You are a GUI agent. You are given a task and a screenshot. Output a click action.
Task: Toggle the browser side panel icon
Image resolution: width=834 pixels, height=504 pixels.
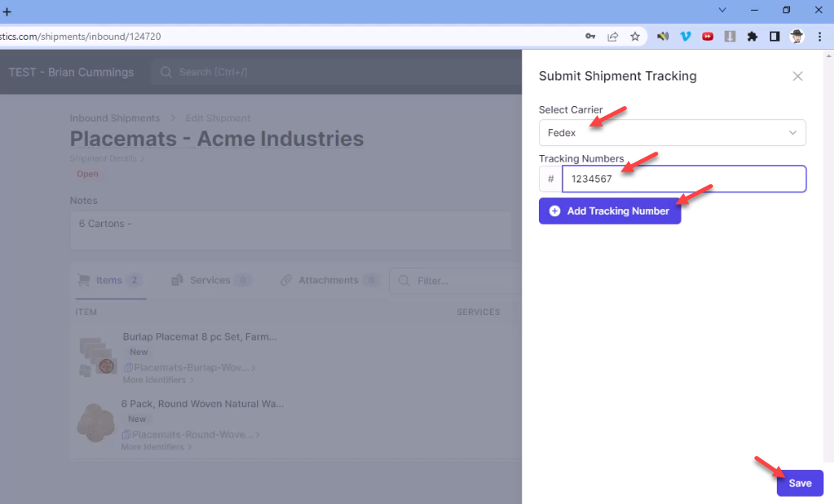(x=774, y=36)
